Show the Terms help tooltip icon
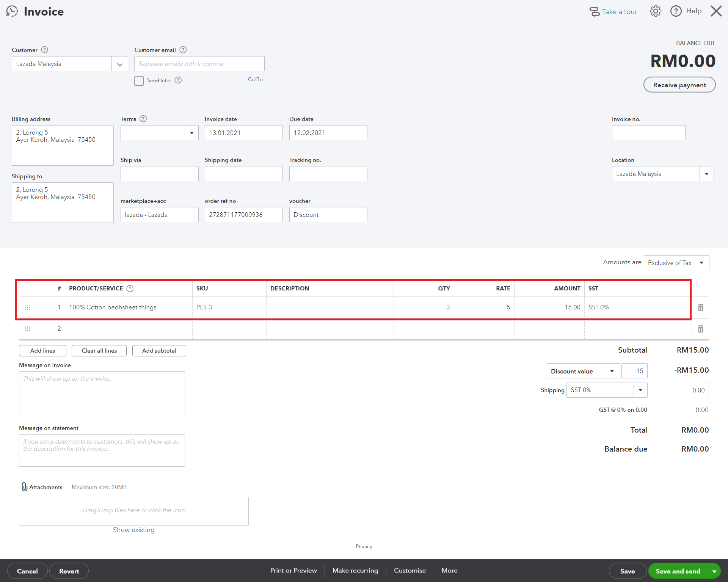This screenshot has height=582, width=728. pyautogui.click(x=143, y=119)
